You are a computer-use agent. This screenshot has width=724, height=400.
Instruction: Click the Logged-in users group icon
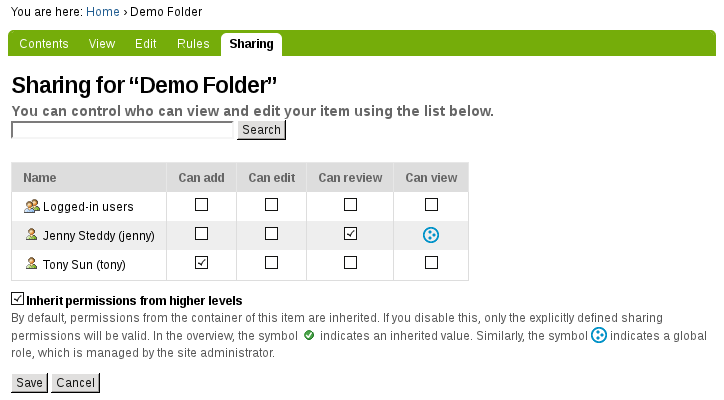pyautogui.click(x=32, y=206)
